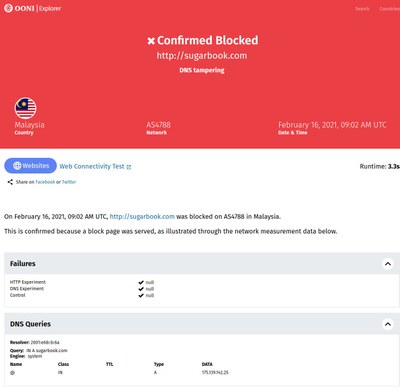Click the sugarbook.com URL in the red header
Viewport: 400px width, 390px height.
click(202, 56)
